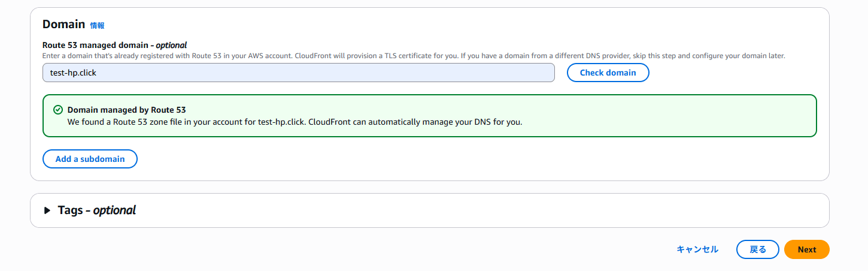Click the green success alert box
This screenshot has width=868, height=271.
coord(430,116)
